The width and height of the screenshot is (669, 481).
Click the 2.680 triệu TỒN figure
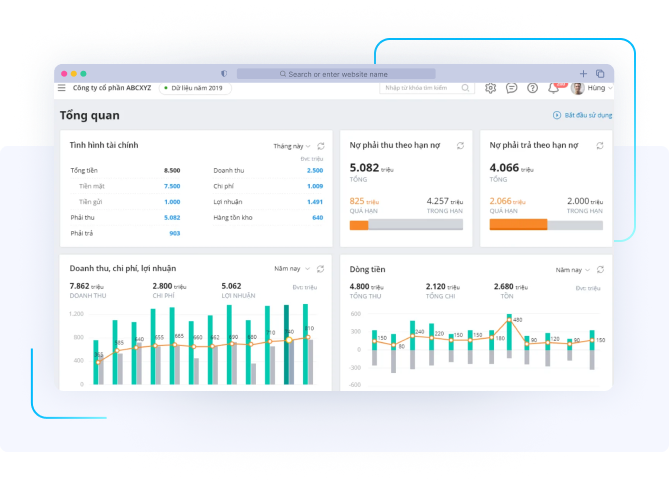pyautogui.click(x=511, y=287)
